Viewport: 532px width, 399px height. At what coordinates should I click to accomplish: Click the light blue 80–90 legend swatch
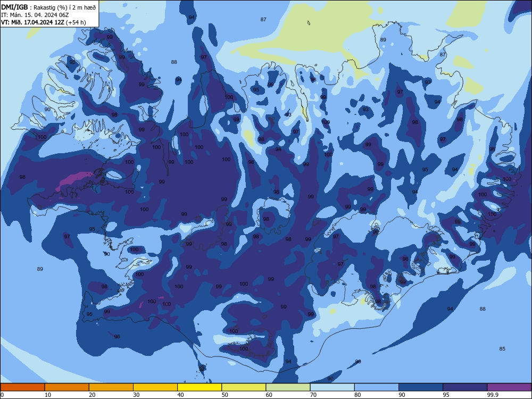coord(377,387)
